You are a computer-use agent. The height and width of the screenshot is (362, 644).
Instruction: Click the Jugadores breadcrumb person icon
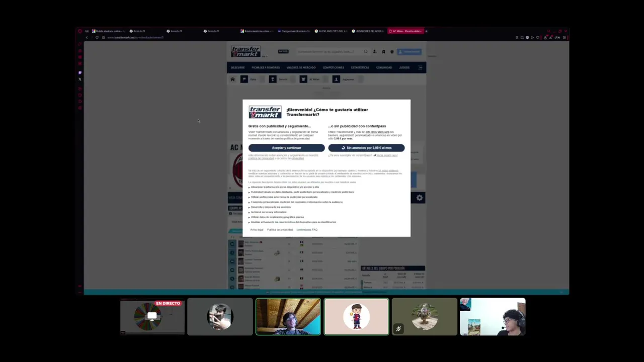pyautogui.click(x=336, y=79)
